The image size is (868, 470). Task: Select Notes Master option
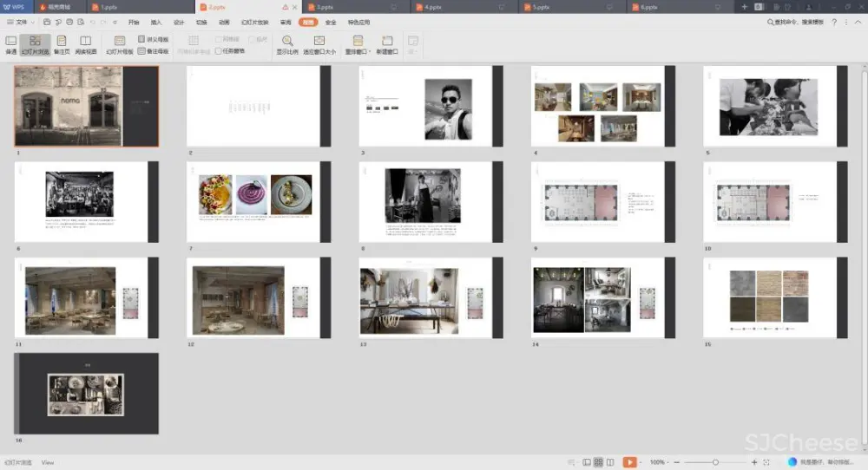pyautogui.click(x=153, y=51)
